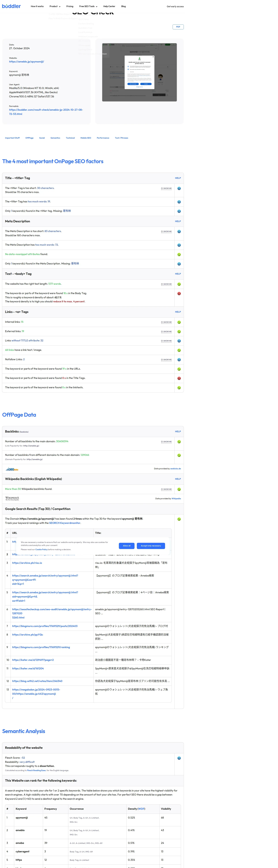This screenshot has width=278, height=868.
Task: Expand SHOW ME for right text length row
Action: coord(166,284)
